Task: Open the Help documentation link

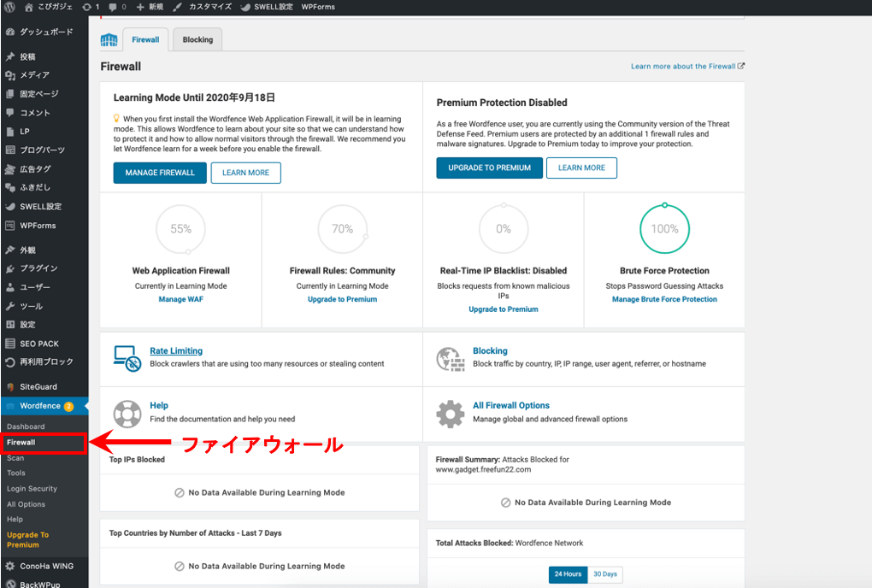Action: click(x=158, y=405)
